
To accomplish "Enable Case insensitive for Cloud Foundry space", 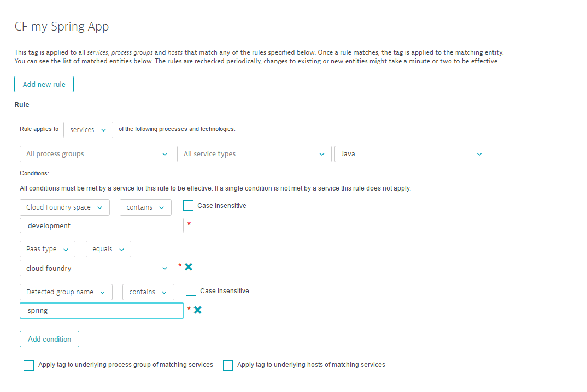I will (189, 206).
